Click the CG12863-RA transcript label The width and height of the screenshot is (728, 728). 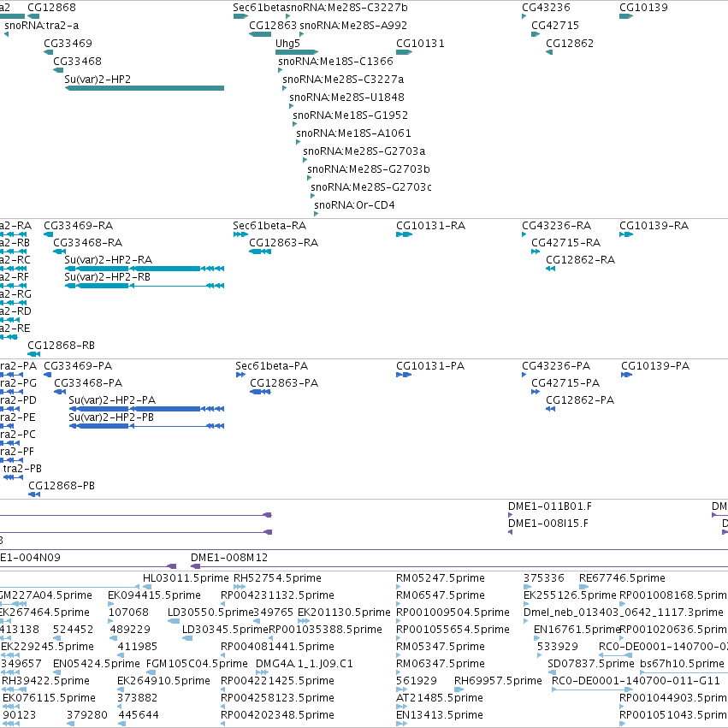pyautogui.click(x=284, y=243)
